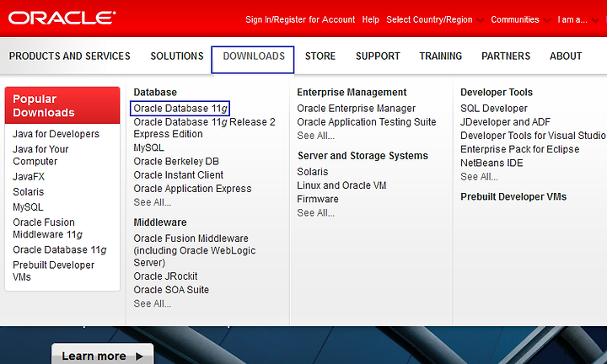Open Oracle SOA Suite
This screenshot has height=364, width=607.
pos(171,290)
